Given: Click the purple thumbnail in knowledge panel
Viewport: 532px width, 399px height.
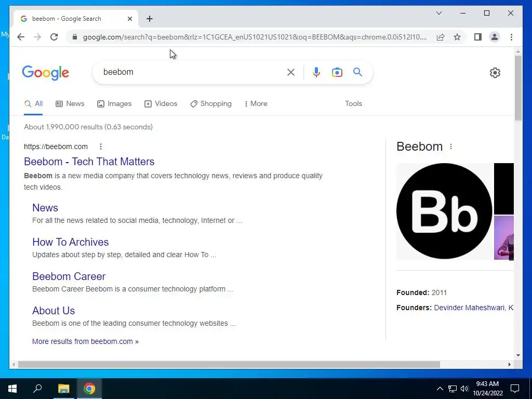Looking at the screenshot, I should coord(504,238).
